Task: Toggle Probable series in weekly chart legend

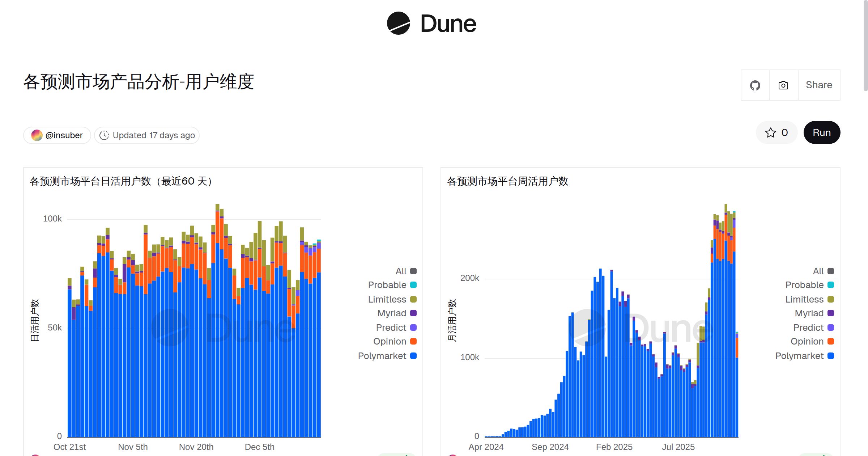Action: tap(830, 285)
